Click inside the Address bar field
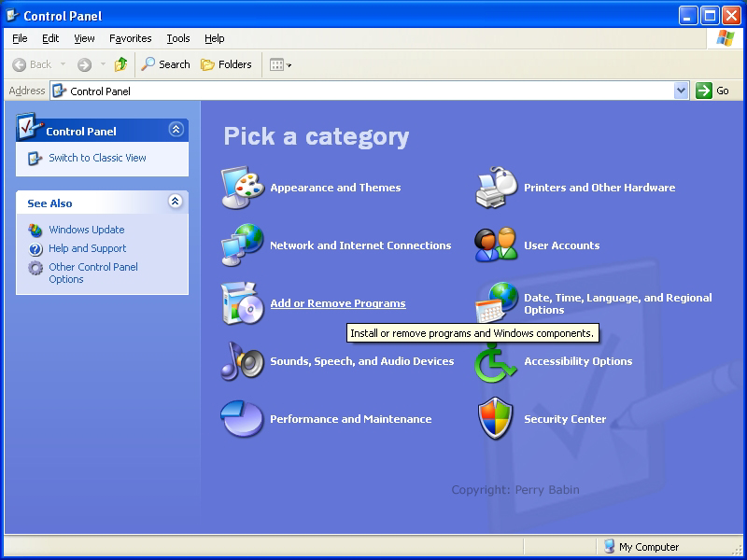The image size is (747, 560). tap(369, 91)
